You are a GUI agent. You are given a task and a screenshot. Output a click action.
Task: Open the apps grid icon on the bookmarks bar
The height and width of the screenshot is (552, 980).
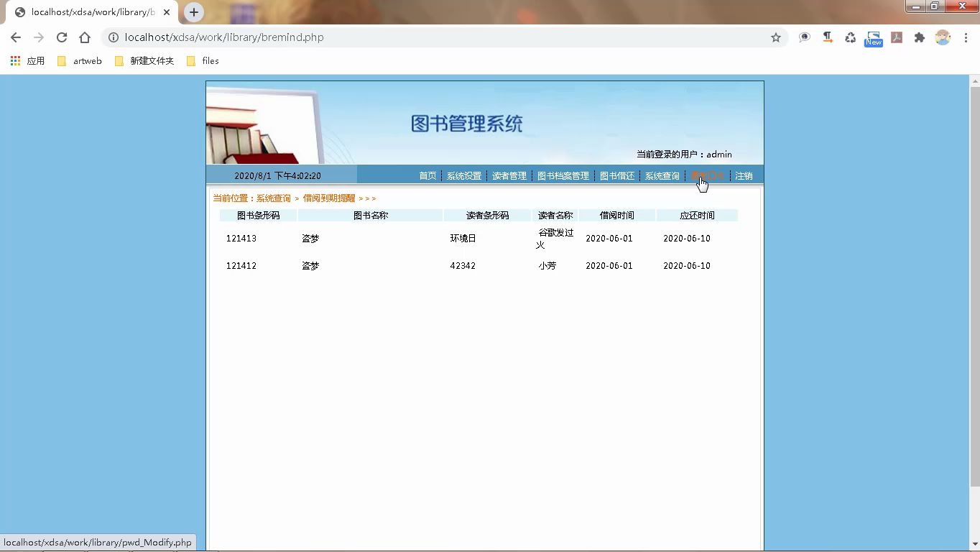coord(14,60)
